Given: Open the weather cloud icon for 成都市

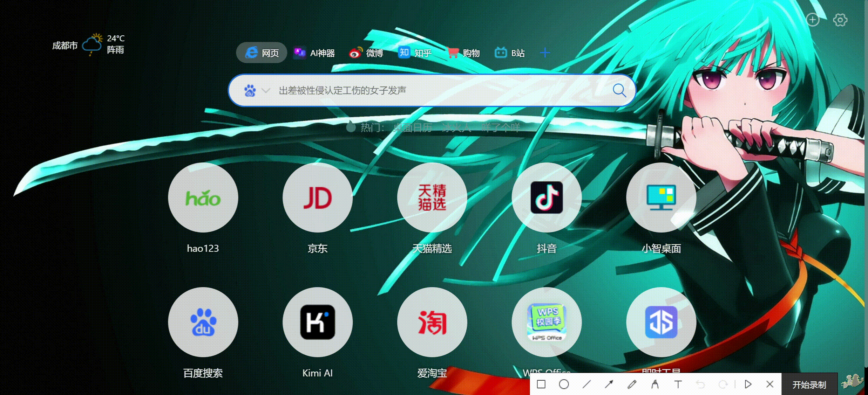Looking at the screenshot, I should pyautogui.click(x=92, y=44).
